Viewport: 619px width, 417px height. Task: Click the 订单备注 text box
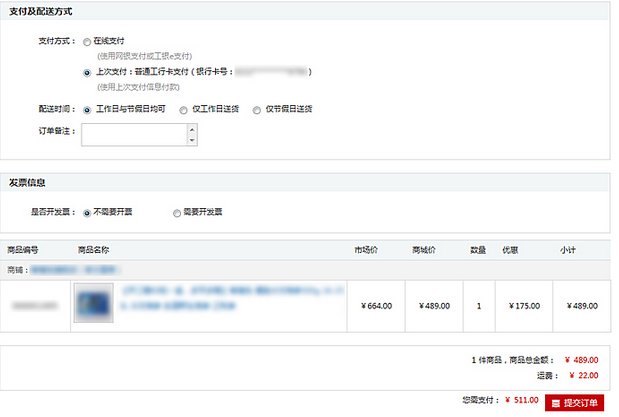134,135
